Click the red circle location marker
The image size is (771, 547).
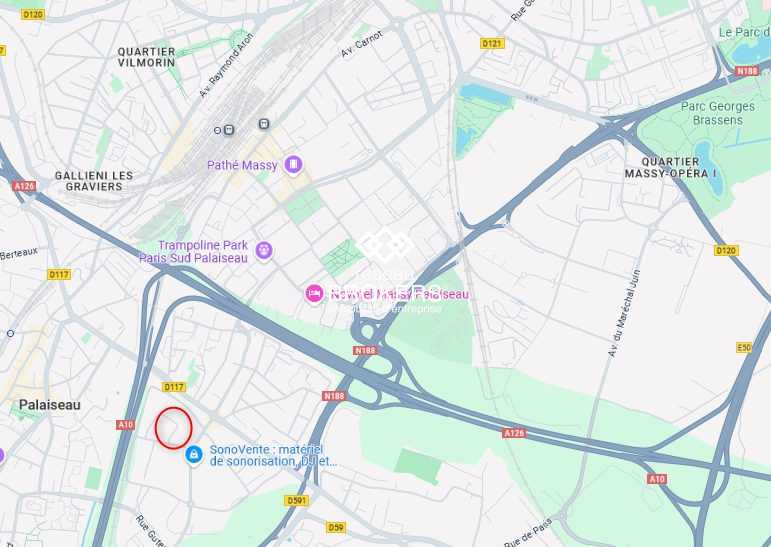pos(173,427)
